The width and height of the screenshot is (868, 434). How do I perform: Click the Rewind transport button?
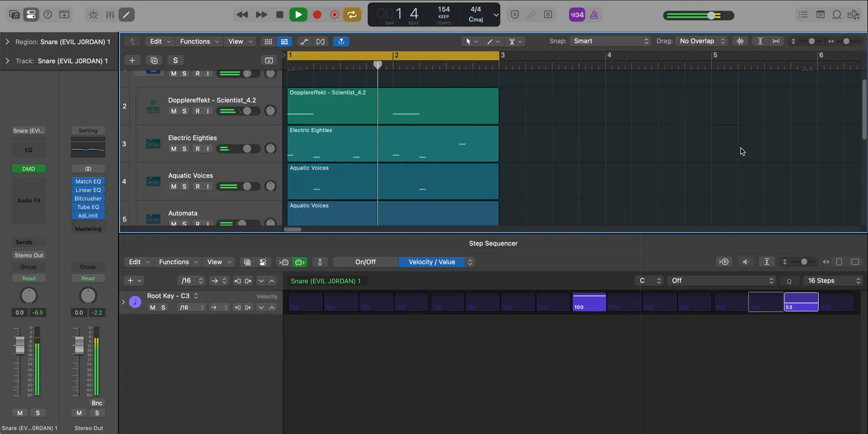242,14
